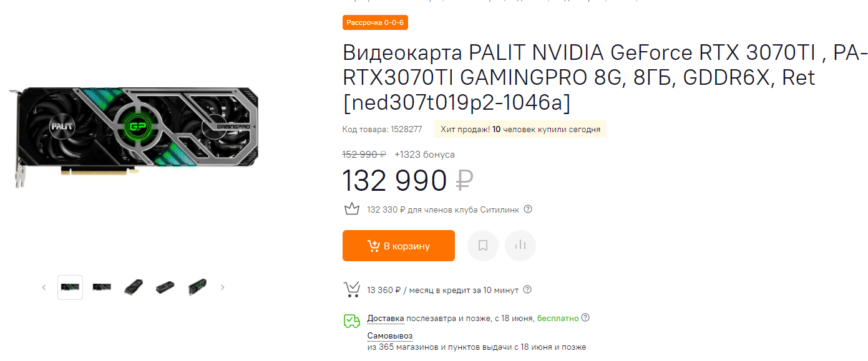Image resolution: width=868 pixels, height=361 pixels.
Task: Select the fifth thumbnail image
Action: tap(197, 287)
